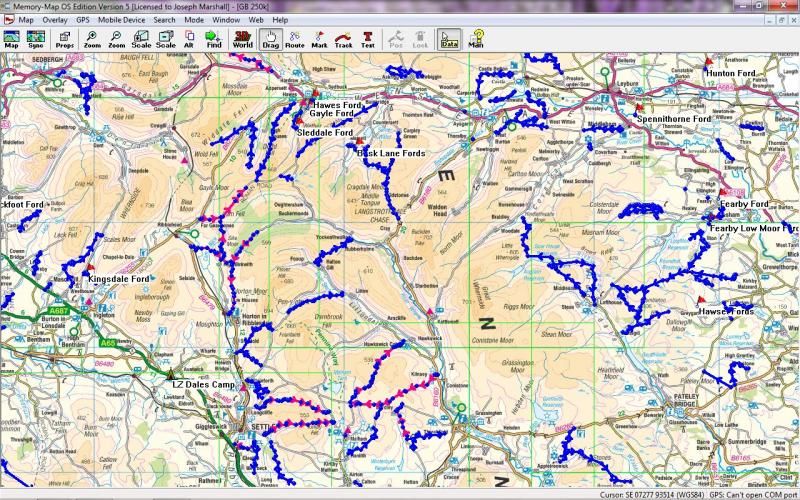Select the Mark flag tool
This screenshot has width=800, height=500.
pos(319,39)
